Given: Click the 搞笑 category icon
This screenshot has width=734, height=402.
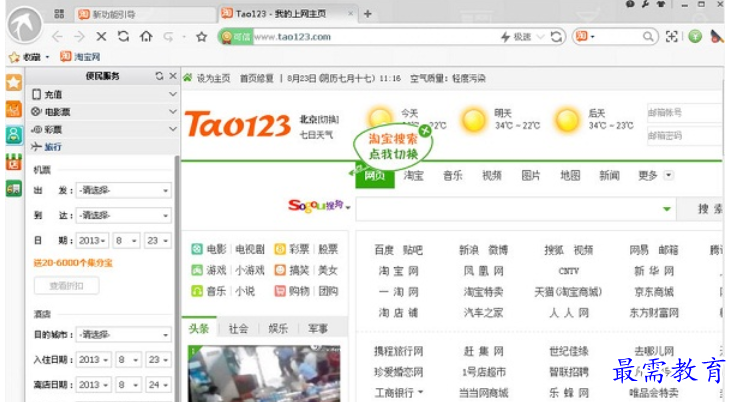Looking at the screenshot, I should click(280, 270).
